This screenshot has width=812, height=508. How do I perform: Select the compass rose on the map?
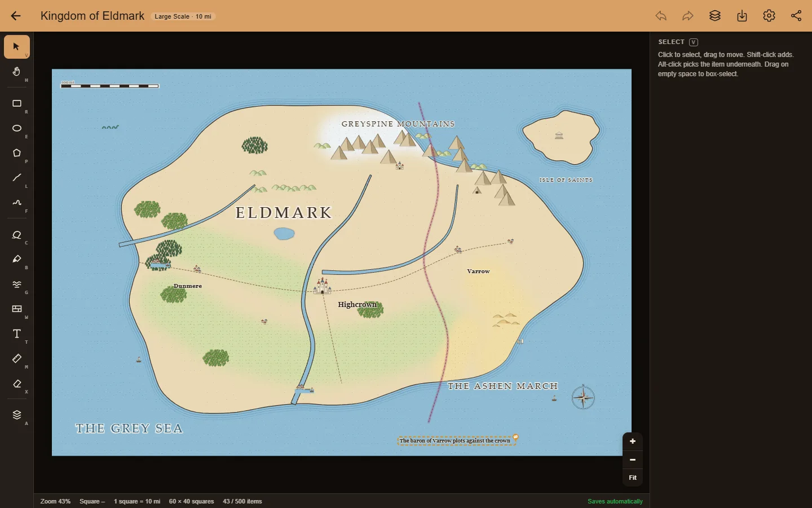[x=583, y=397]
